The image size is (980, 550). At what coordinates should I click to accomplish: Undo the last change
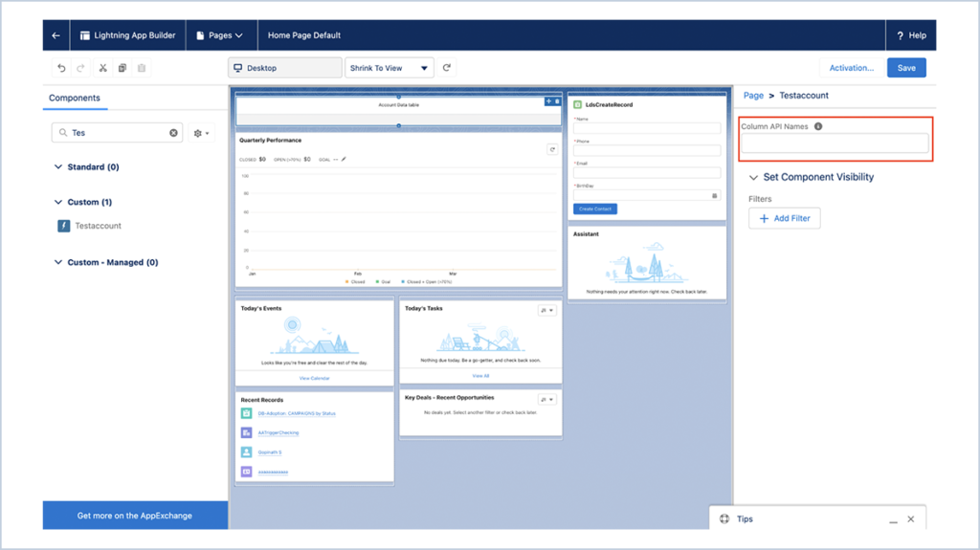(61, 68)
